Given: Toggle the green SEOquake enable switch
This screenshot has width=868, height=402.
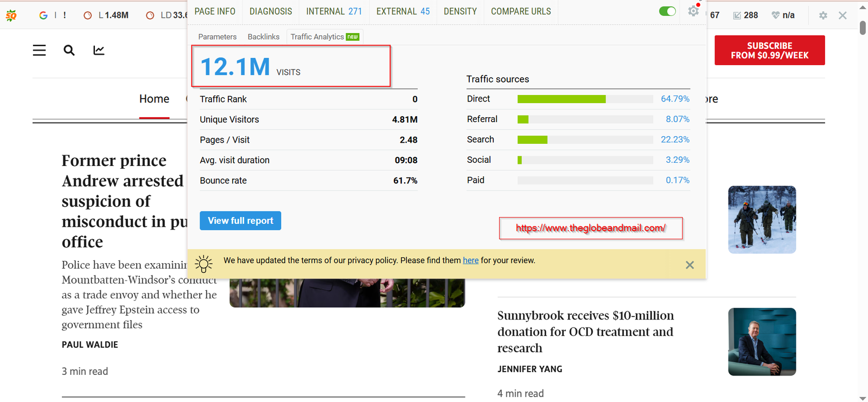Looking at the screenshot, I should pos(667,11).
